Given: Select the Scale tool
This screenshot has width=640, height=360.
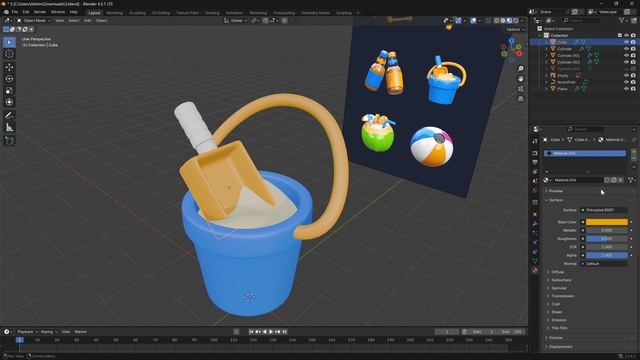Looking at the screenshot, I should [x=9, y=91].
